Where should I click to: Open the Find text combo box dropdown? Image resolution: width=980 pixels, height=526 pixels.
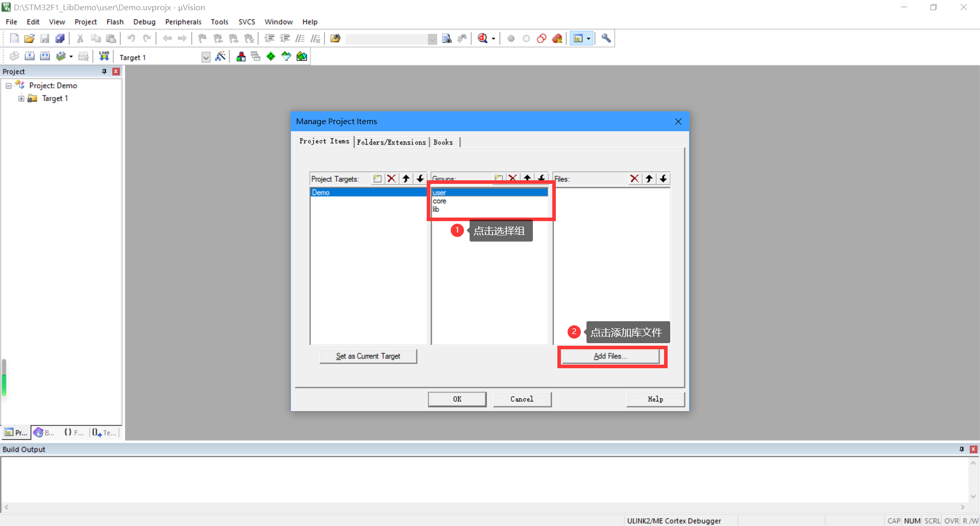pos(432,39)
